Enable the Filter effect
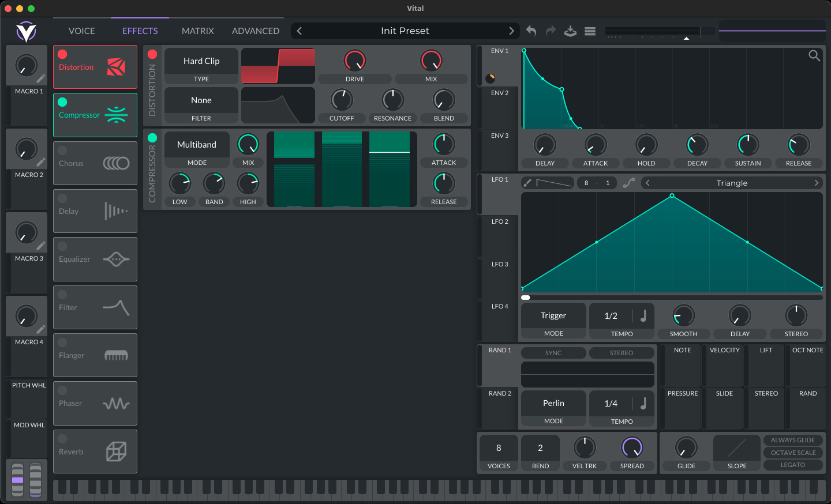The width and height of the screenshot is (831, 504). pyautogui.click(x=62, y=295)
